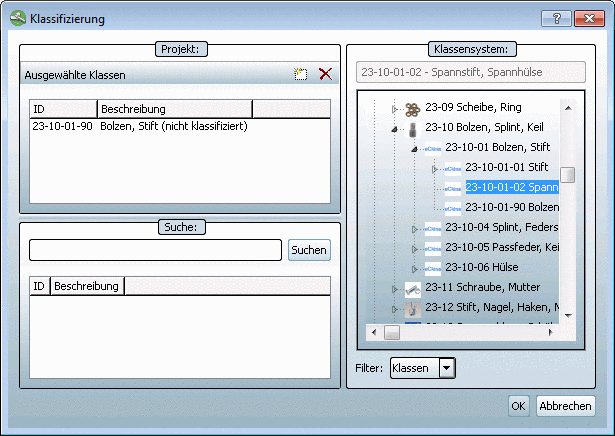615x436 pixels.
Task: Click the tree vertical scroll up arrow
Action: [568, 108]
